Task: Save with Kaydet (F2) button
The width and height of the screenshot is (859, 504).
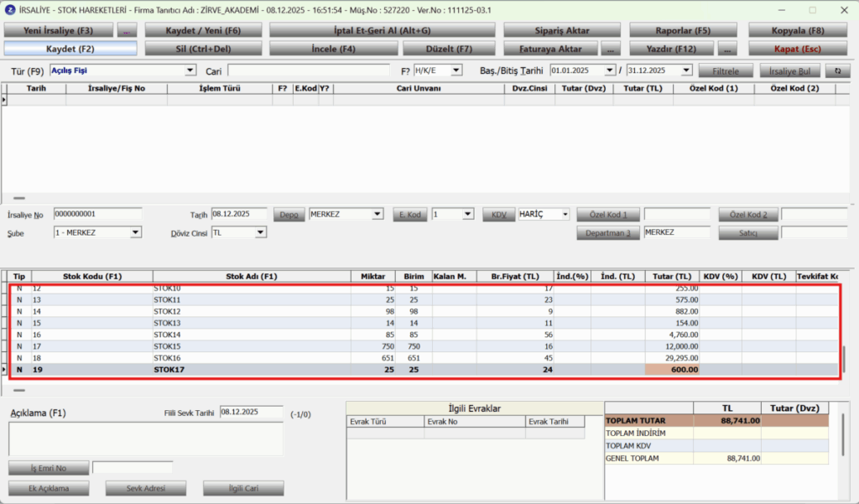Action: tap(70, 49)
